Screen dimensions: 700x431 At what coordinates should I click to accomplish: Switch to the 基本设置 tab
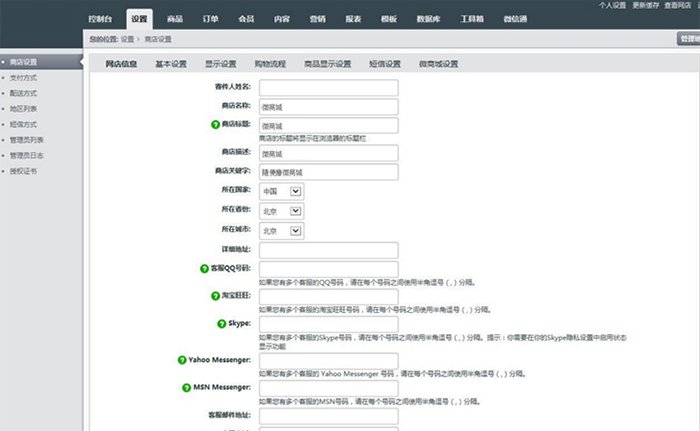click(x=171, y=64)
